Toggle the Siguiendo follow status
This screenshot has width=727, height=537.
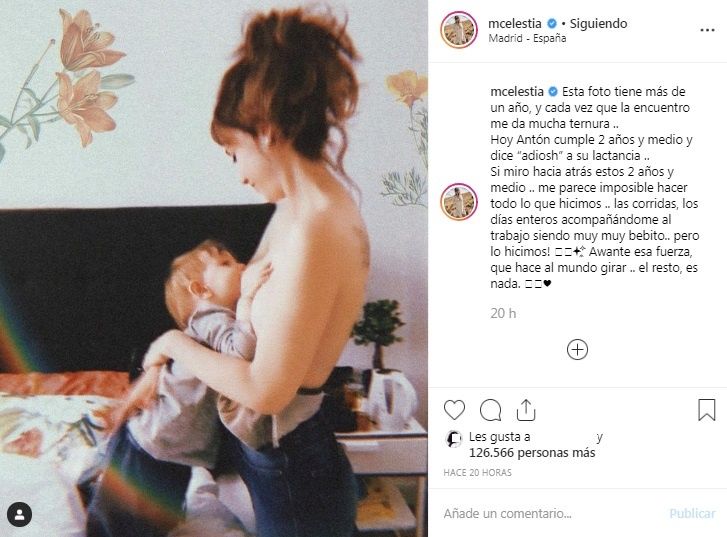pyautogui.click(x=598, y=23)
